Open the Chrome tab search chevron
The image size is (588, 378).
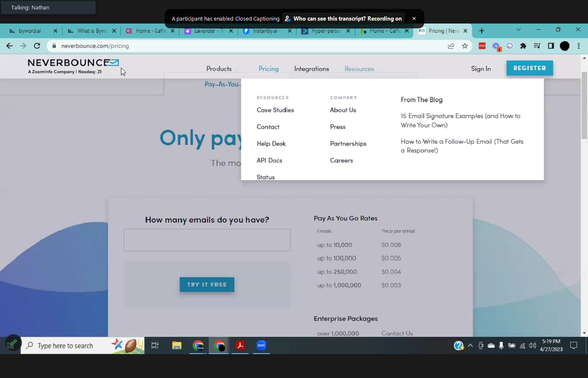point(518,30)
